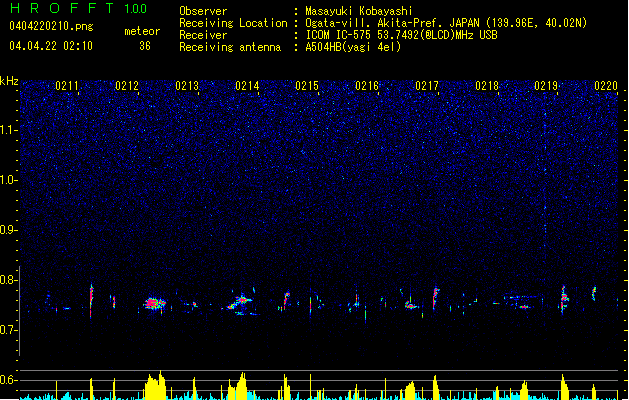
Task: Click the bright meteor echo blob after 0212
Action: pos(154,303)
